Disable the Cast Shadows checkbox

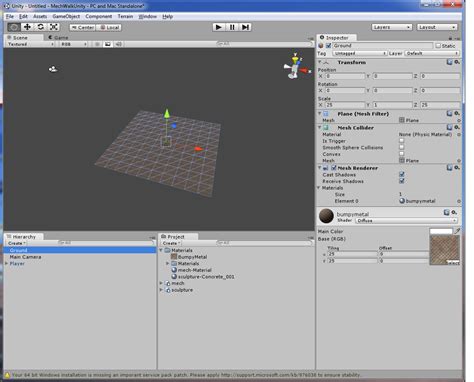coord(402,174)
